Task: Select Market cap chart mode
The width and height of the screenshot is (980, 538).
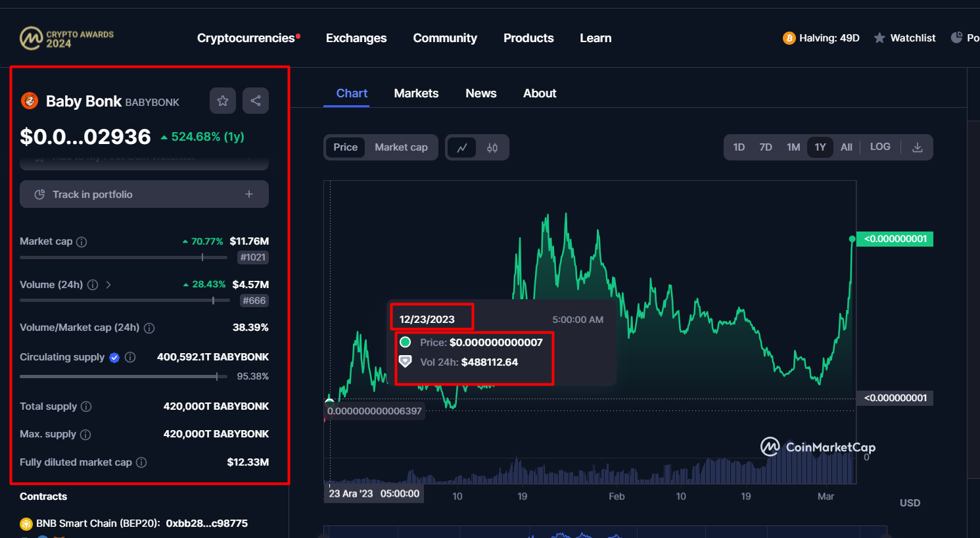Action: coord(401,147)
